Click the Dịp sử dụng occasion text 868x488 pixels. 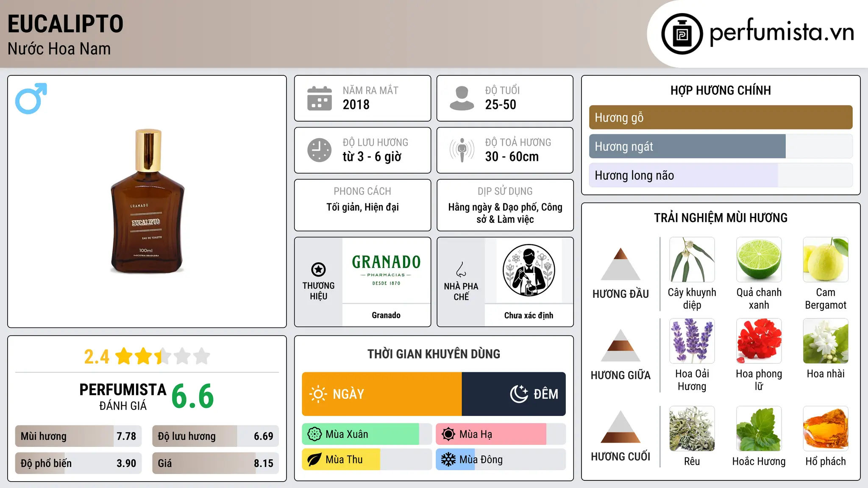pos(505,213)
